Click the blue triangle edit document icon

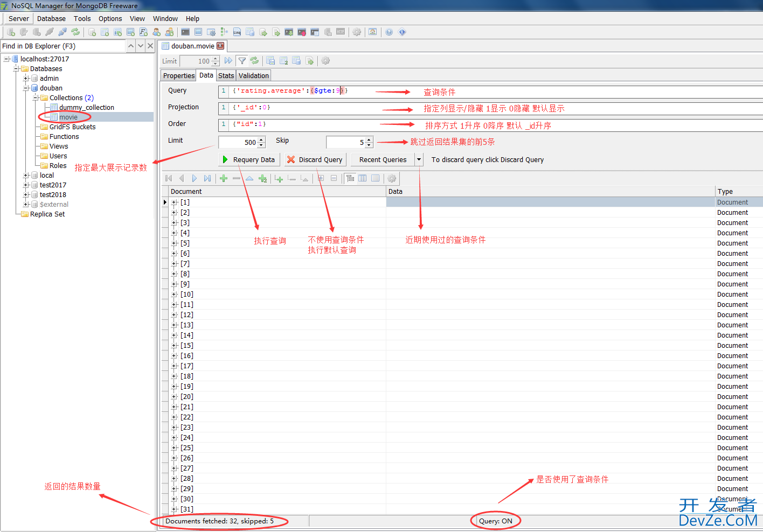(249, 178)
